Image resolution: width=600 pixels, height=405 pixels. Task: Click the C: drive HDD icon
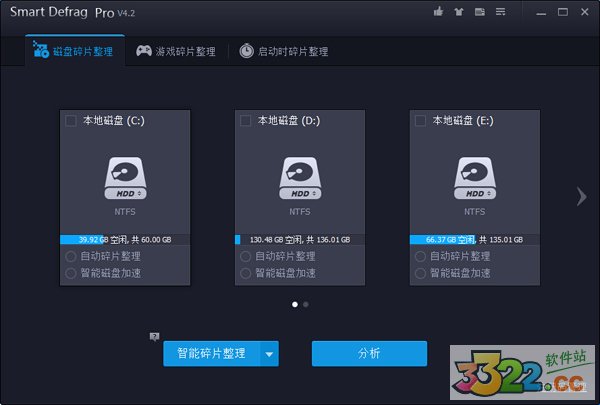[x=125, y=178]
